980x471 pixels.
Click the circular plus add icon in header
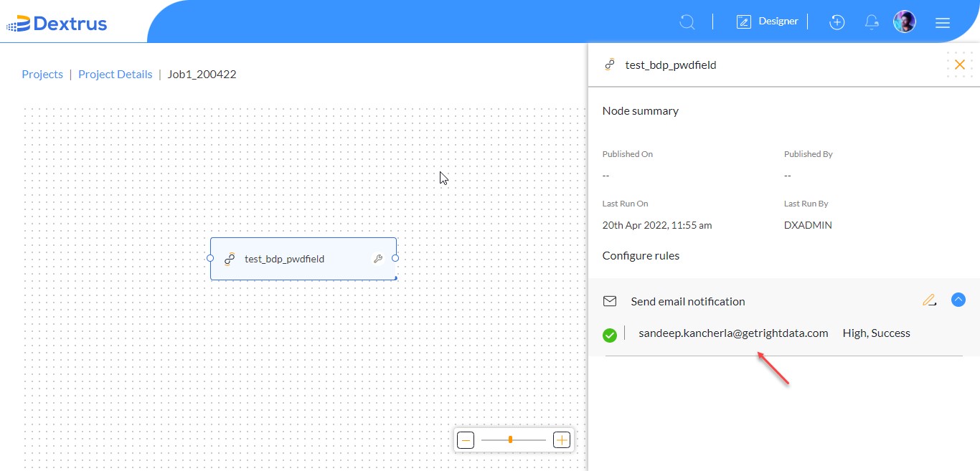tap(837, 22)
